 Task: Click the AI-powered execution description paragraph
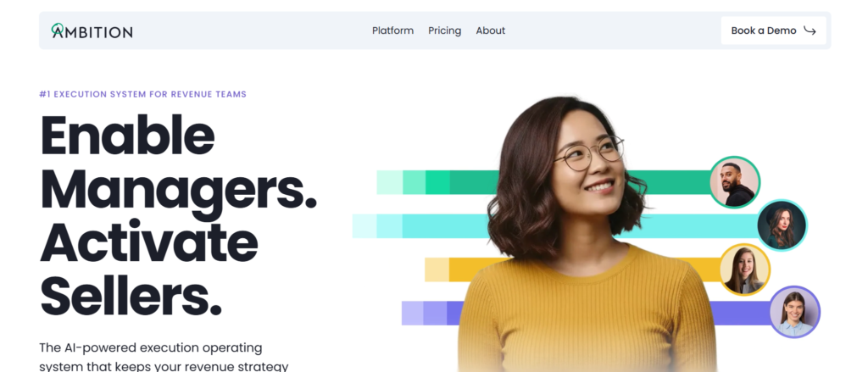[x=164, y=357]
